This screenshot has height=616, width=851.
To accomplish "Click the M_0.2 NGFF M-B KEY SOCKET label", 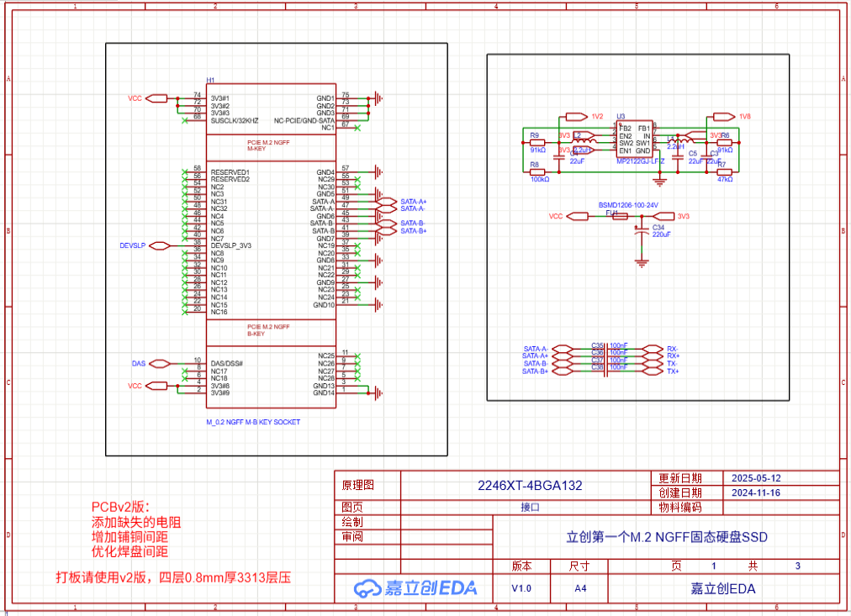I will (252, 422).
